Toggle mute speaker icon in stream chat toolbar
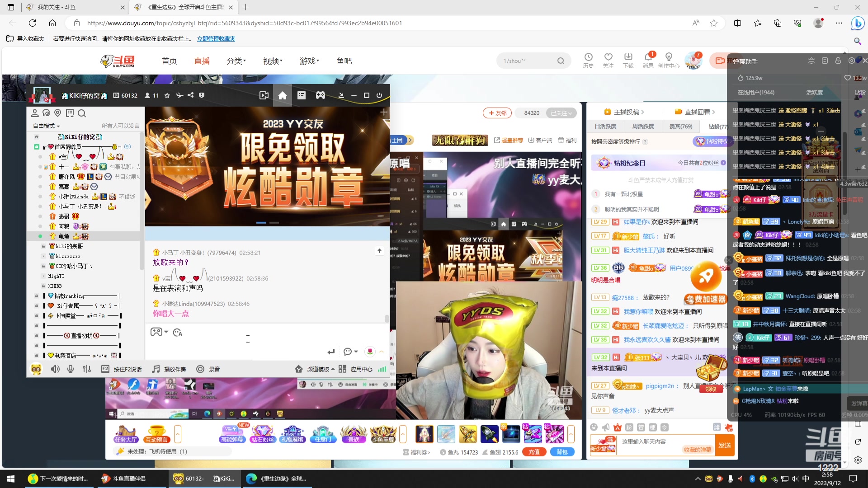868x488 pixels. (x=606, y=427)
